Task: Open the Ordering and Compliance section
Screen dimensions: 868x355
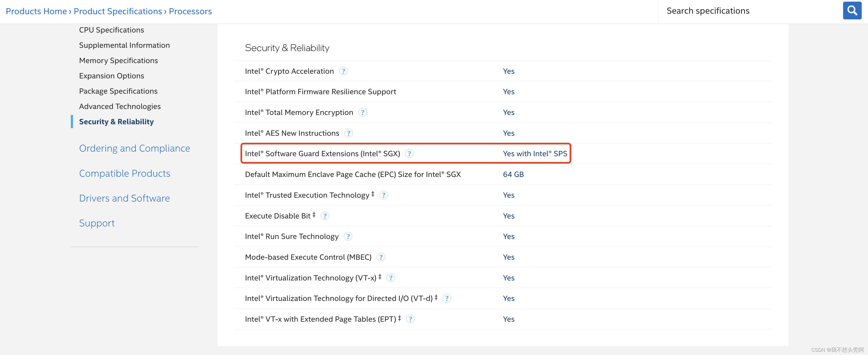Action: tap(135, 148)
